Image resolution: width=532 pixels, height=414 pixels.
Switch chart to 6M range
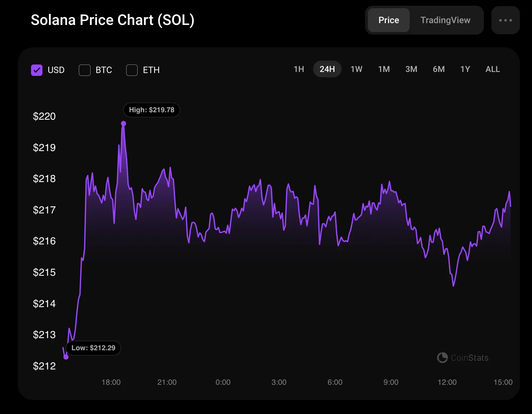(x=439, y=69)
